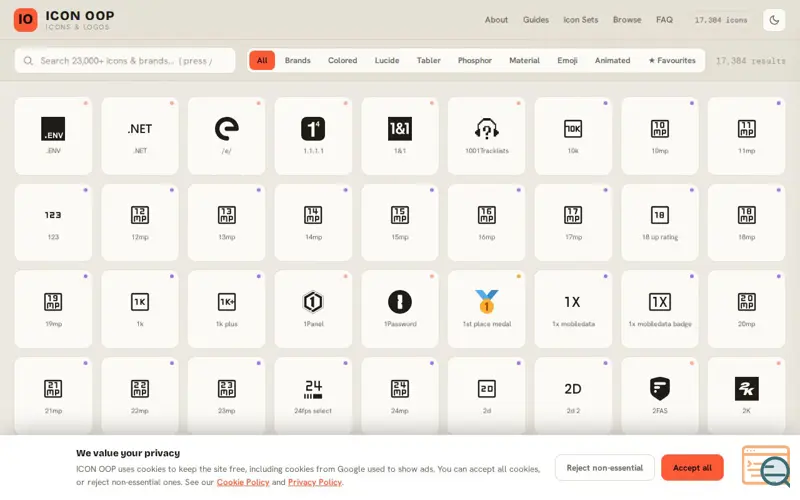
Task: Filter by All icons
Action: tap(262, 60)
